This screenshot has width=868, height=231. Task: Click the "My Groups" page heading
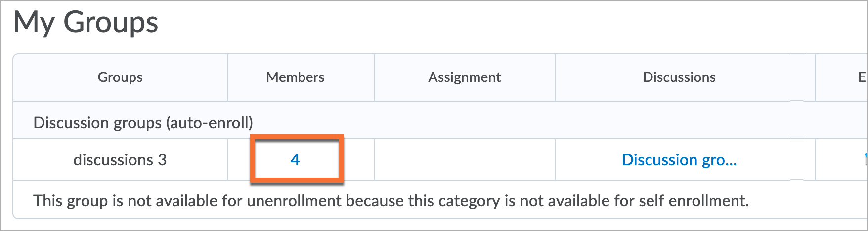click(x=86, y=23)
